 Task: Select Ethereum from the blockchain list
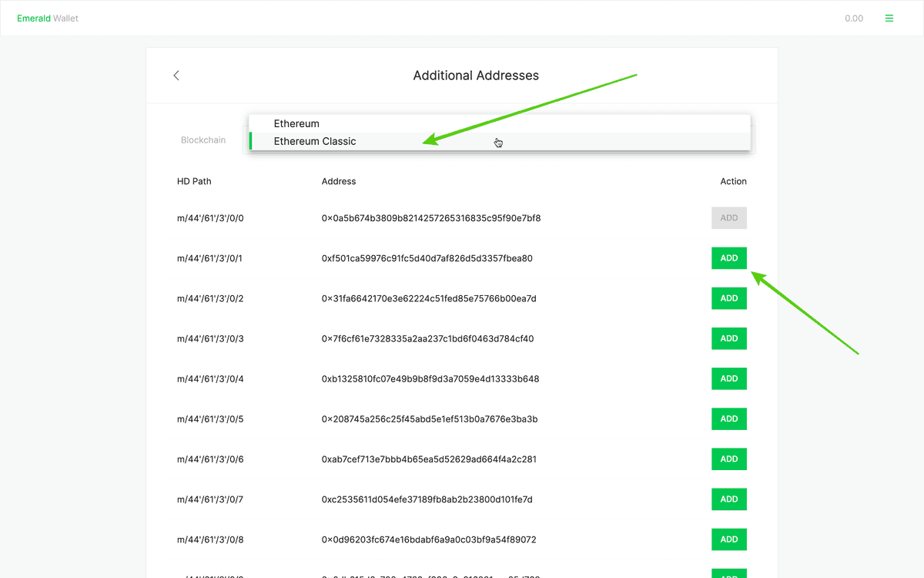[296, 123]
